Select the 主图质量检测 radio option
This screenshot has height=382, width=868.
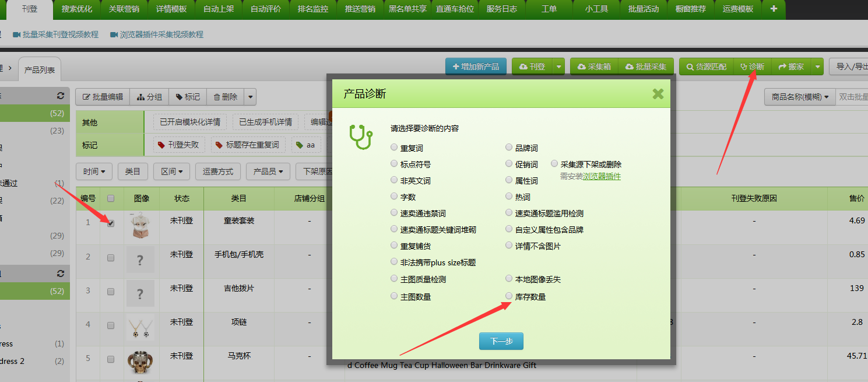(x=395, y=279)
